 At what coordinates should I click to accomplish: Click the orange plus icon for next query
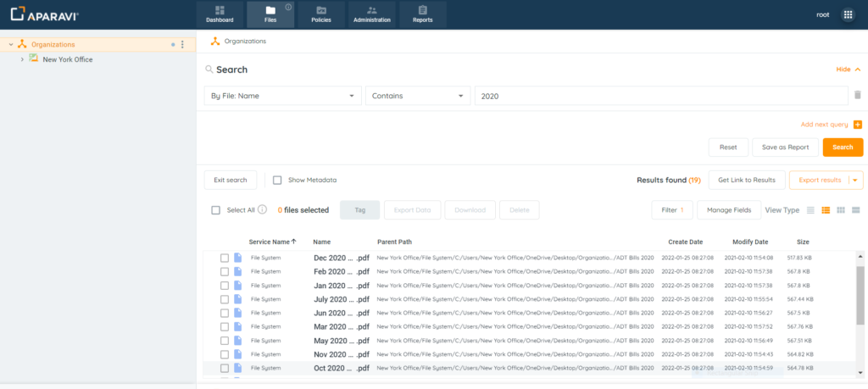tap(858, 125)
